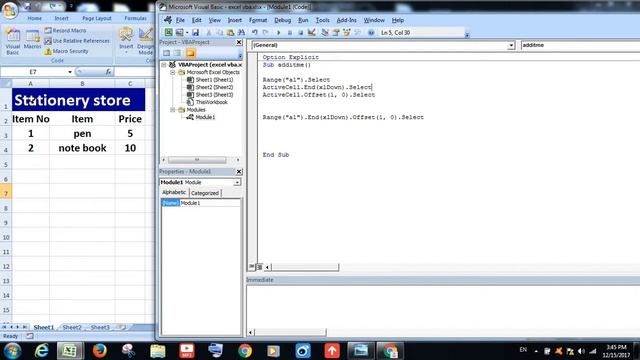The image size is (640, 360).
Task: Click the Save icon in VBA toolbar
Action: [196, 32]
